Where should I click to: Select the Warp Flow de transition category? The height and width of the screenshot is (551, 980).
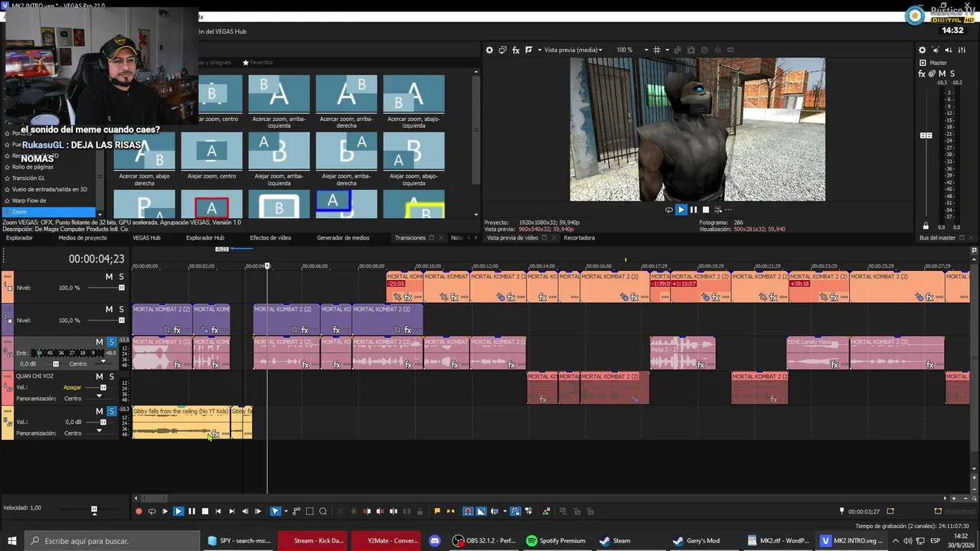click(29, 201)
